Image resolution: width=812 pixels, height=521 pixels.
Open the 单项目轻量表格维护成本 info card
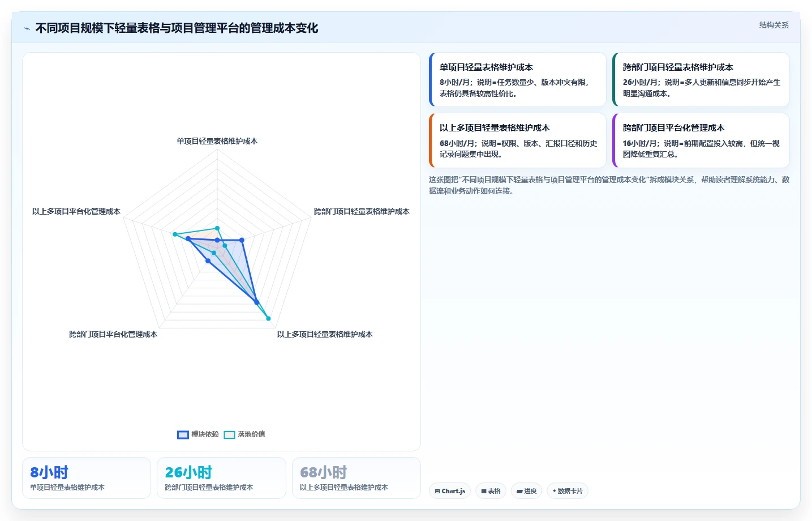(518, 79)
